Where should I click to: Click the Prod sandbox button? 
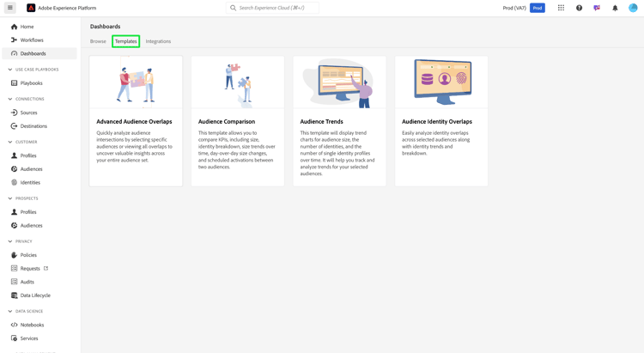point(538,8)
